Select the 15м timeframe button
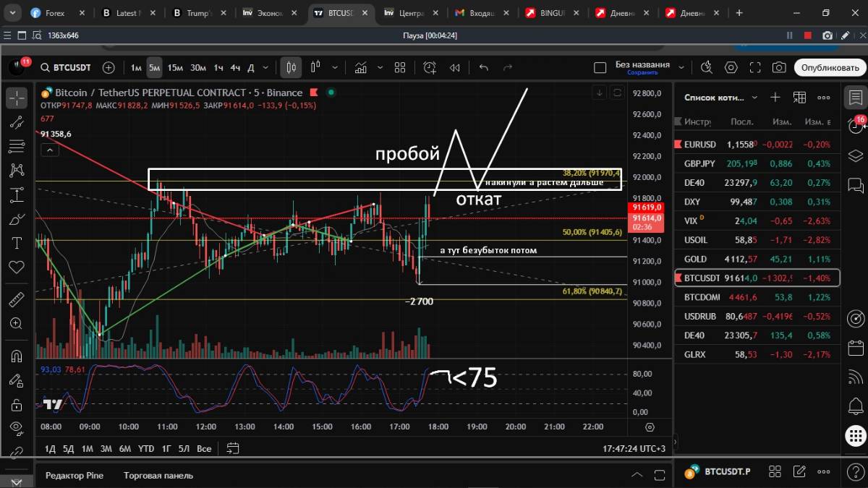The image size is (868, 488). [x=175, y=67]
